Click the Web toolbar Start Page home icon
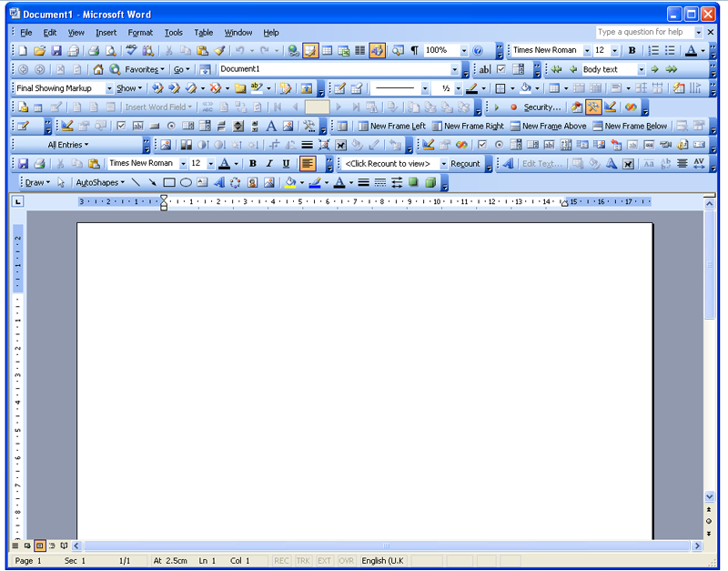This screenshot has width=728, height=571. click(98, 69)
